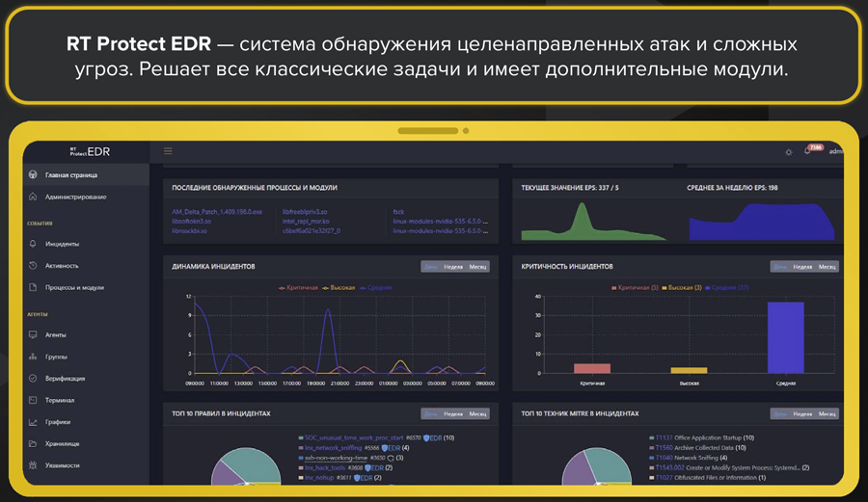Toggle Средняя (37) in the Критичность legend
868x502 pixels.
(726, 287)
